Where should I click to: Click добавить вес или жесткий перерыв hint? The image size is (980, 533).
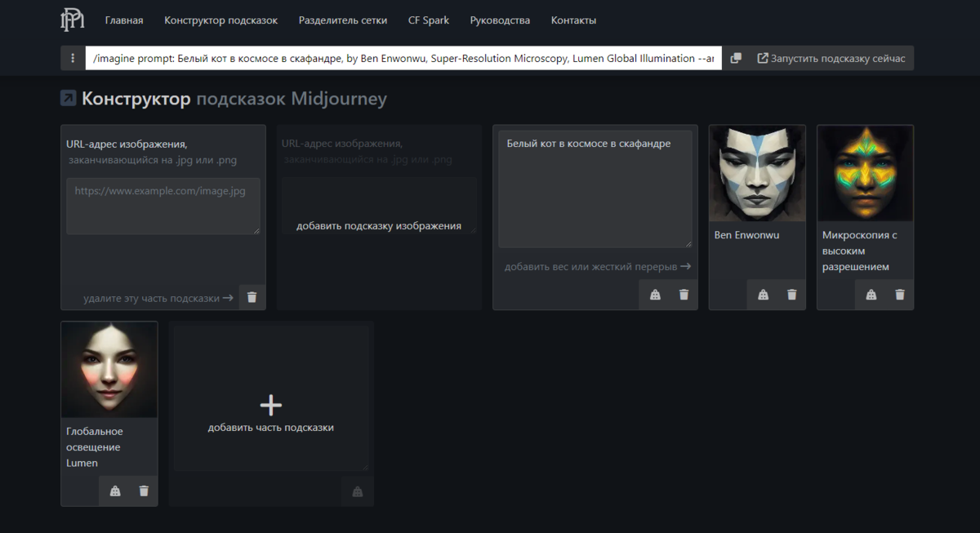(598, 267)
